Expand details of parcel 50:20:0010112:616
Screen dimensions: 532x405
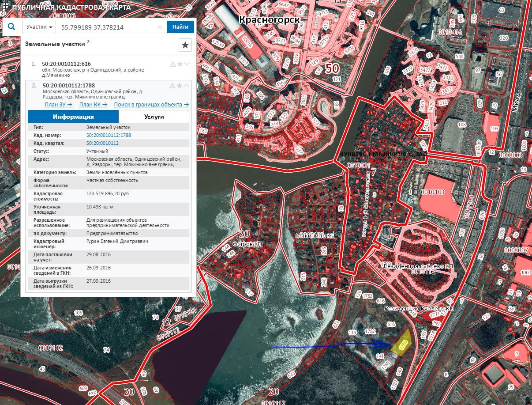[x=187, y=64]
